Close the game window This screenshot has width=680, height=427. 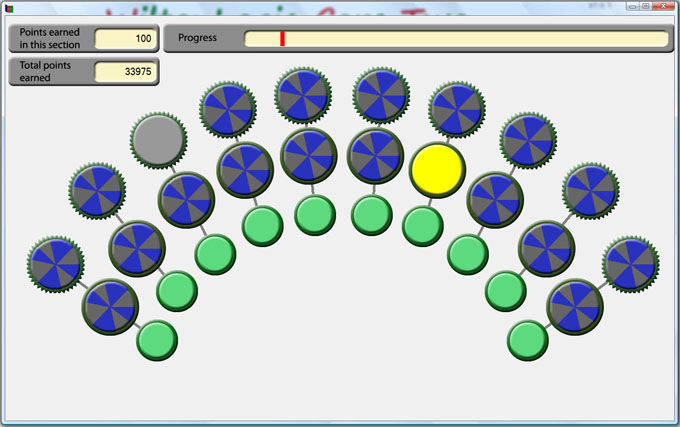(662, 6)
